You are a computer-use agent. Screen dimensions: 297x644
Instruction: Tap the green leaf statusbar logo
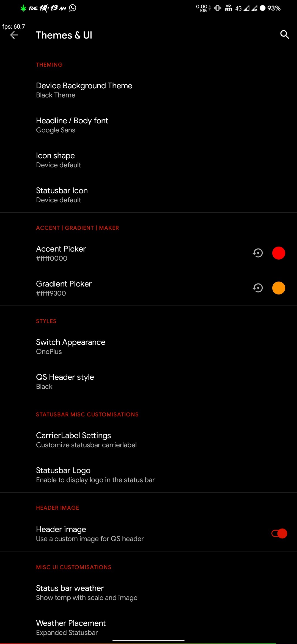23,8
